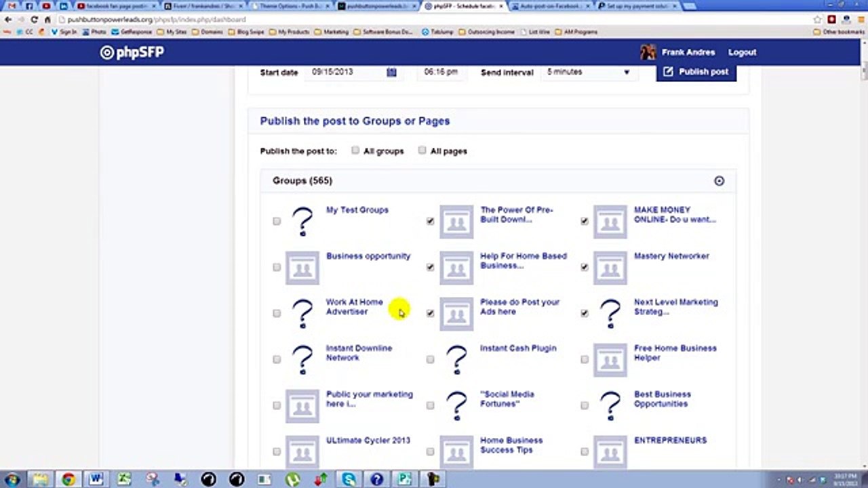Open Microsoft Publisher from the taskbar

tap(405, 479)
